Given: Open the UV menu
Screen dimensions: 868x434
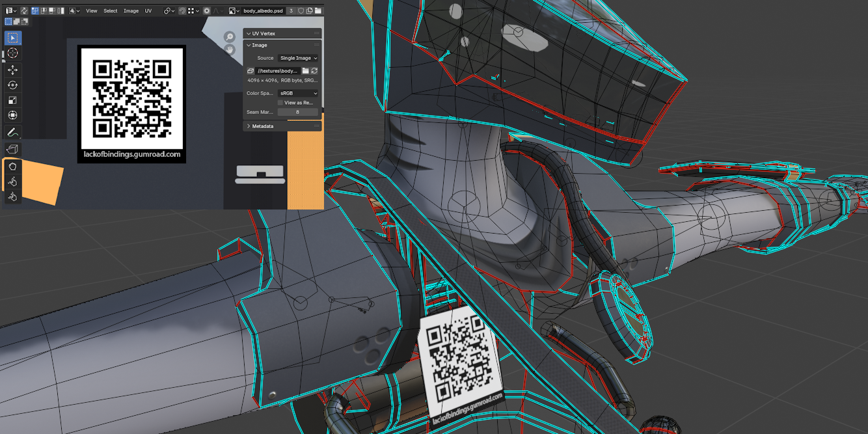Looking at the screenshot, I should click(148, 10).
